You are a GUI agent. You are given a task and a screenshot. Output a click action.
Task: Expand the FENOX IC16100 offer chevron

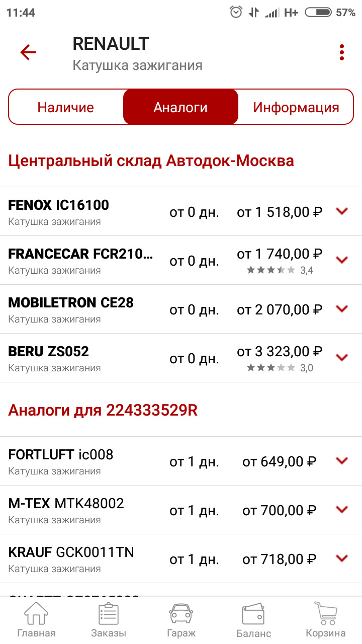[x=342, y=211]
